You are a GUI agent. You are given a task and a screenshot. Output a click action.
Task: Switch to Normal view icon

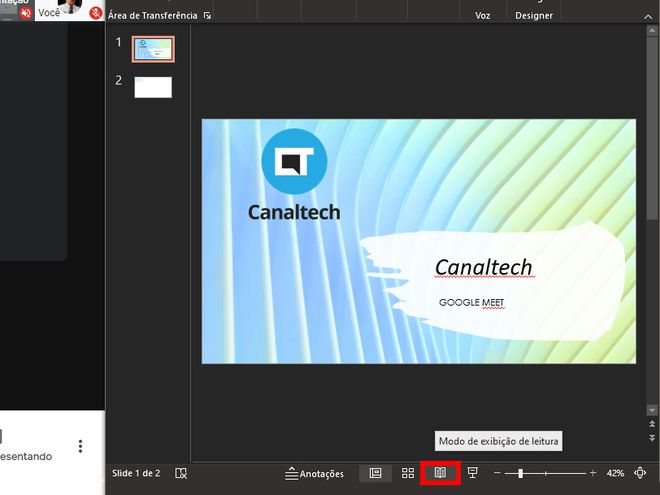click(375, 473)
